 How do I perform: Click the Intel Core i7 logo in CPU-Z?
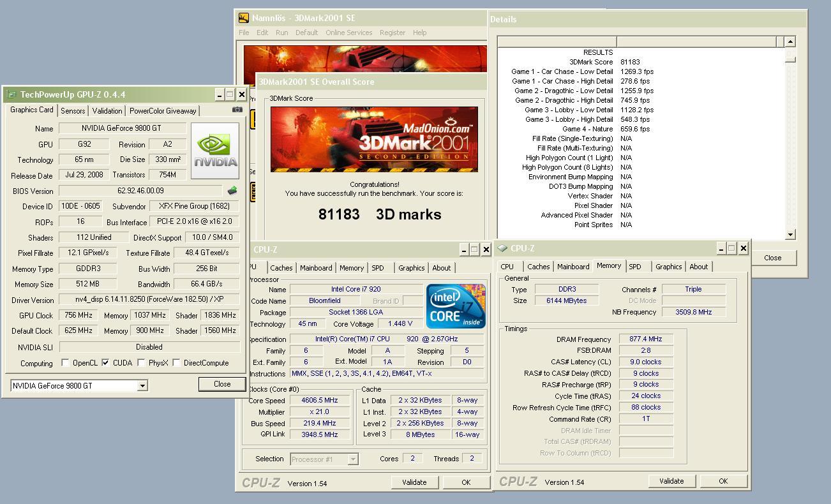(456, 306)
